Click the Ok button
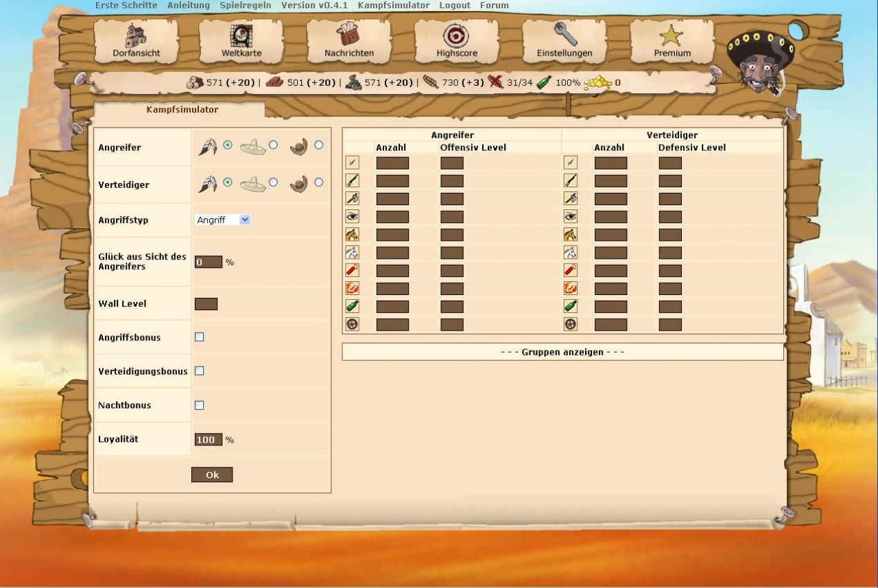878x588 pixels. [212, 475]
